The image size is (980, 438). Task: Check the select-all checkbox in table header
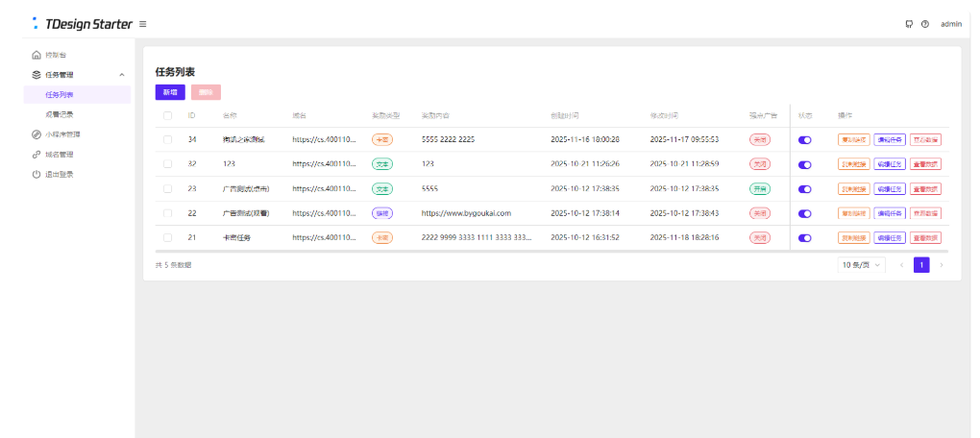(168, 115)
